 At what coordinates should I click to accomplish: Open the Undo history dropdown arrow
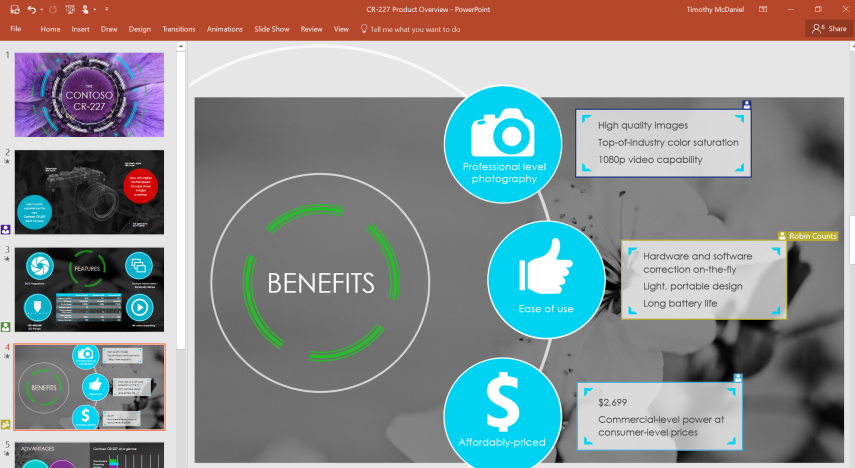coord(41,9)
